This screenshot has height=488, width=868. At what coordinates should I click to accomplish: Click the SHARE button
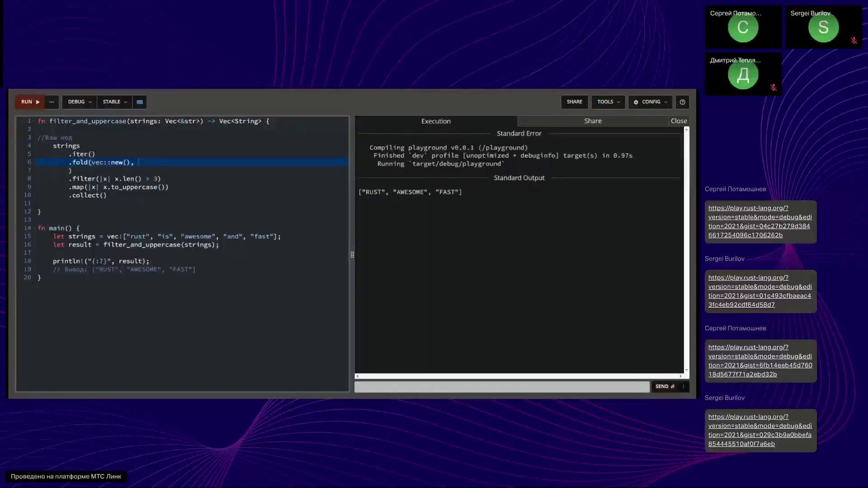(574, 102)
